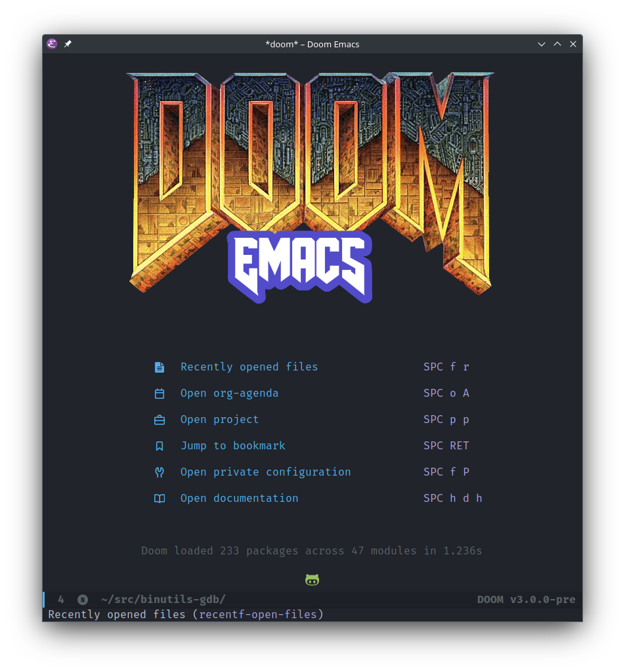Toggle the pin window icon in title bar

[x=68, y=44]
